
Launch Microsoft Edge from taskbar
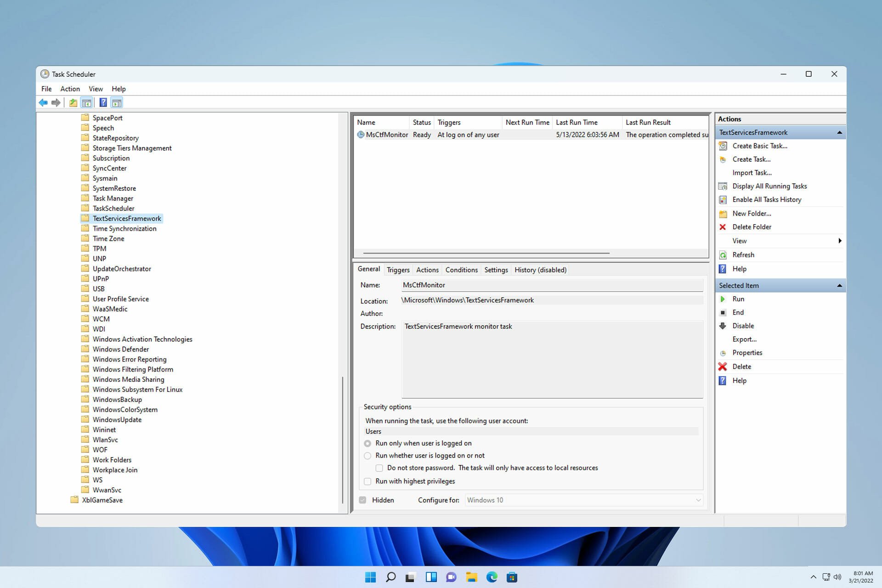pyautogui.click(x=492, y=577)
